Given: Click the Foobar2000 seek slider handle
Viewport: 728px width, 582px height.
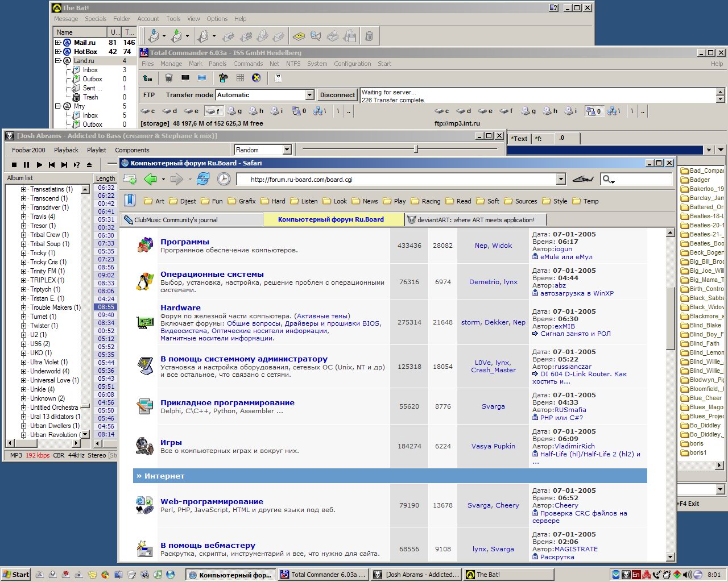Looking at the screenshot, I should click(x=416, y=149).
